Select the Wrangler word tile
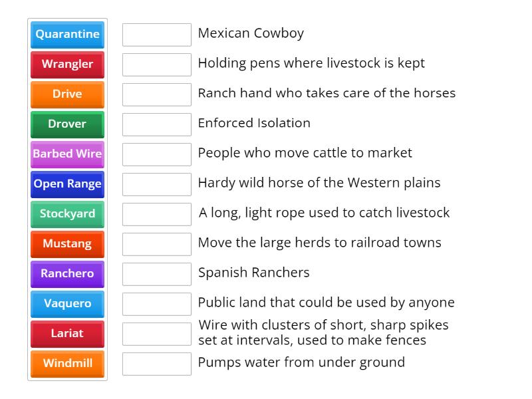 pyautogui.click(x=67, y=65)
